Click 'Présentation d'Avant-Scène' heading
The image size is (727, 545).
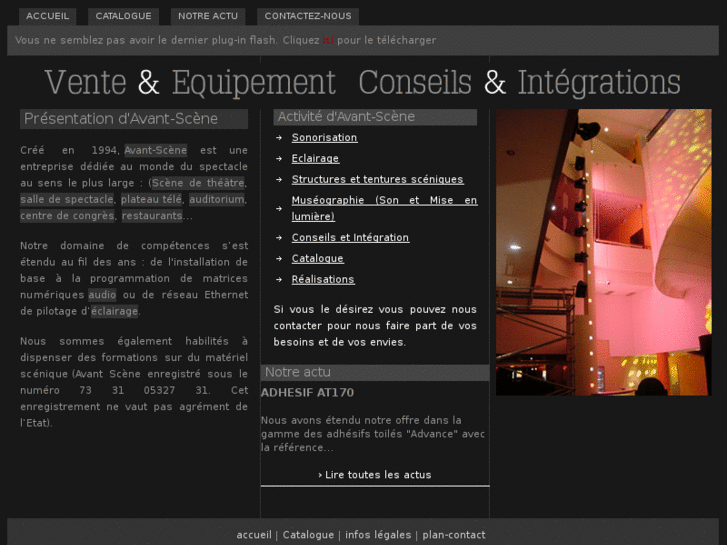point(134,119)
